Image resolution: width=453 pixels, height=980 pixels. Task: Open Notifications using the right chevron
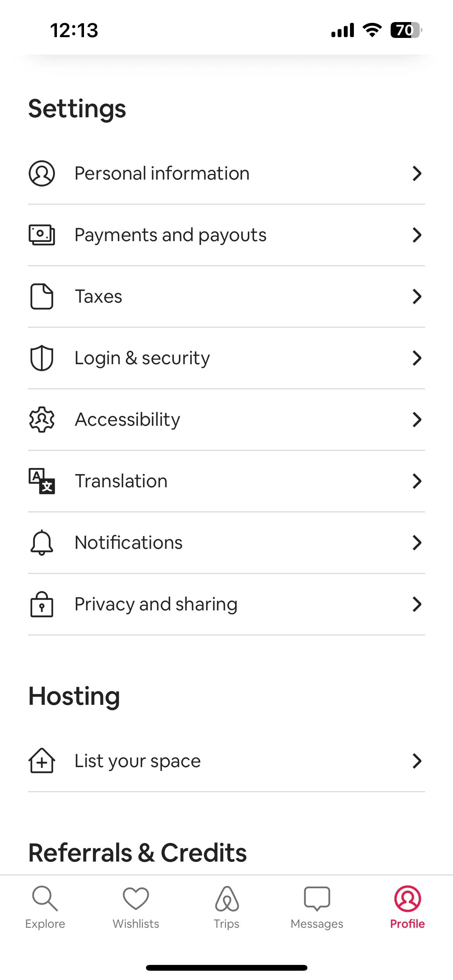[417, 543]
